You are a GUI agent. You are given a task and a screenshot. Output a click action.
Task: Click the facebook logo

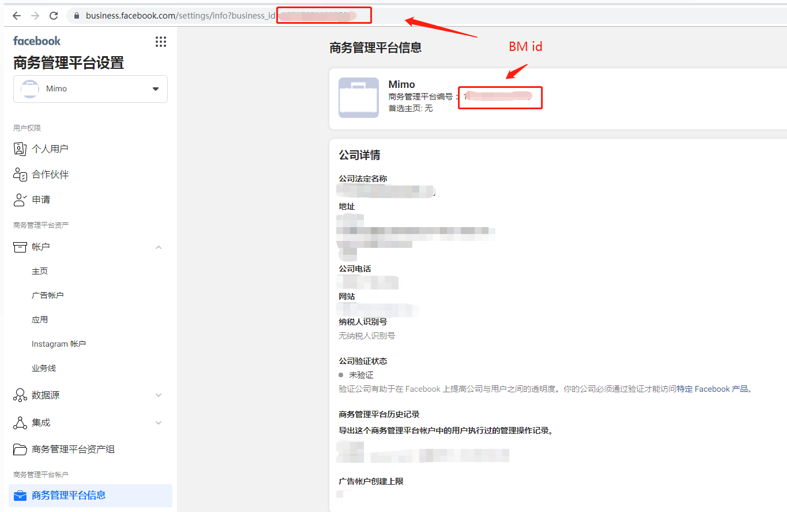coord(37,41)
